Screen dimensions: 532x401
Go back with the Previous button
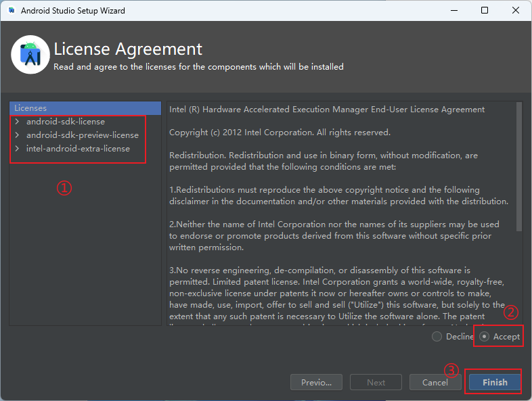tap(316, 382)
